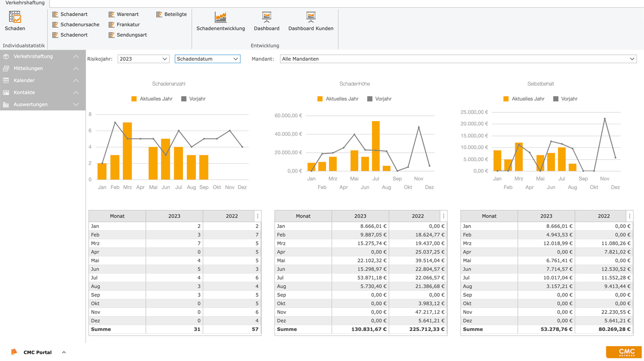Viewport: 644px width, 361px height.
Task: Toggle Aktuelles Jahr in Selbstbehalt legend
Action: 524,99
